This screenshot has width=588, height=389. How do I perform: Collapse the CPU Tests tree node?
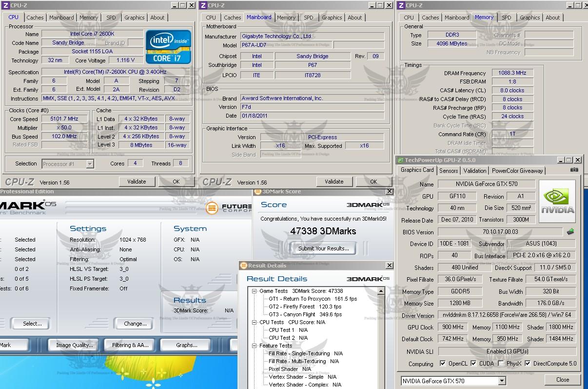(x=255, y=322)
